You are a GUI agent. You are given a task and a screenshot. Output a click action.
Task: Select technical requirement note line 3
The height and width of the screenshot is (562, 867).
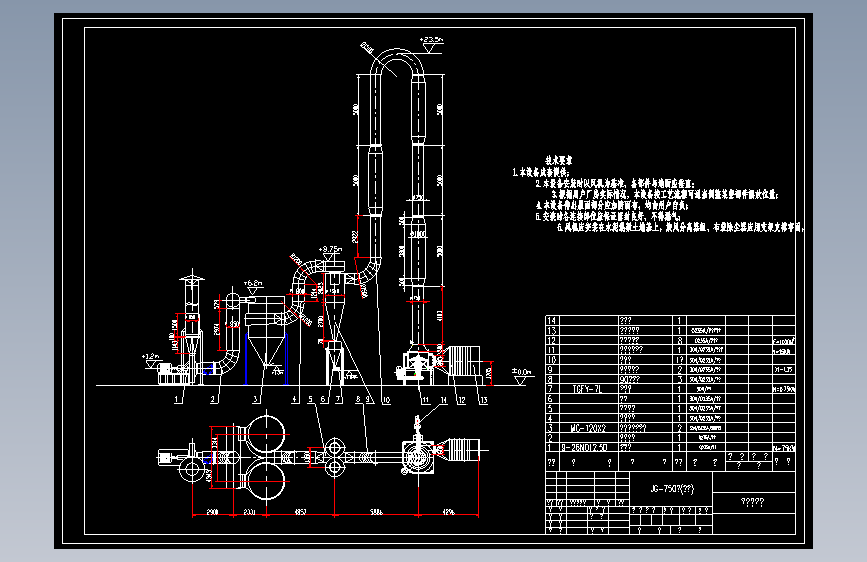click(665, 194)
